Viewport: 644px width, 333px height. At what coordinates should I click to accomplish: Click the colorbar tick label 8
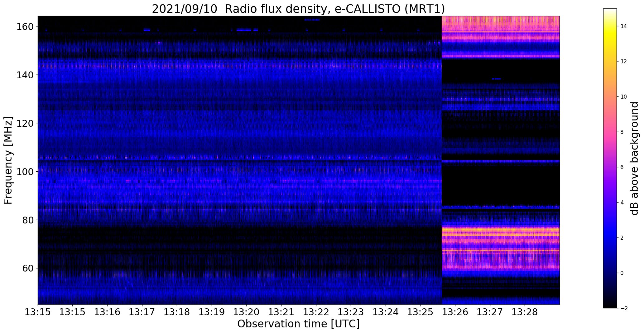click(622, 132)
